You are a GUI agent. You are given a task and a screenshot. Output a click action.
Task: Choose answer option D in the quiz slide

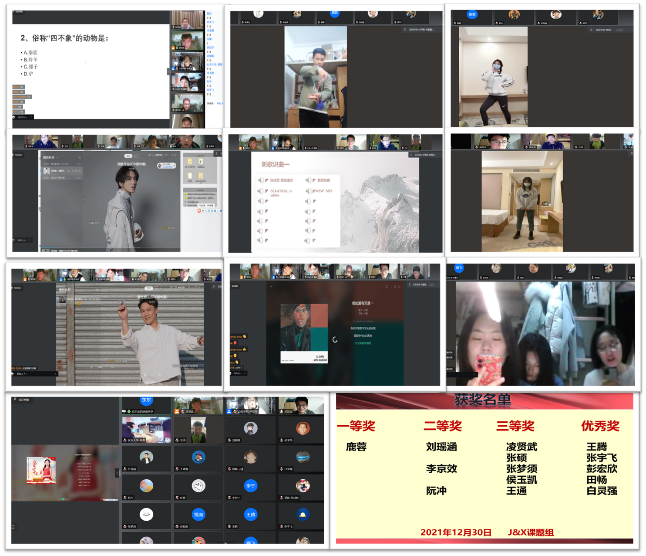click(28, 73)
